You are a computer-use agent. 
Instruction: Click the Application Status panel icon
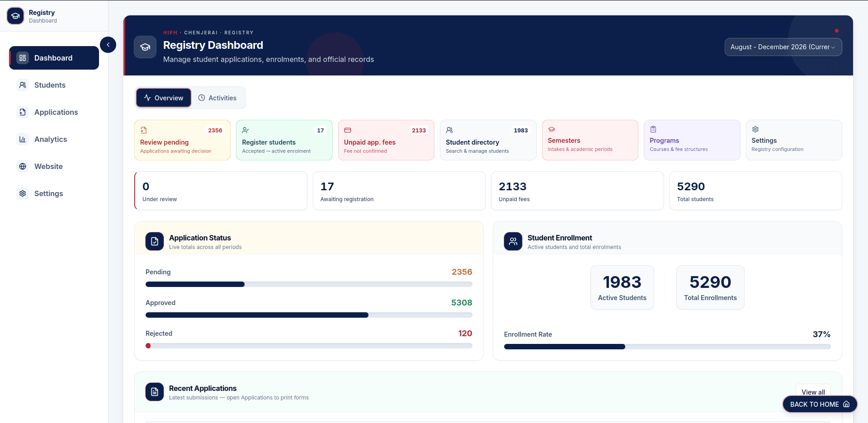point(155,241)
